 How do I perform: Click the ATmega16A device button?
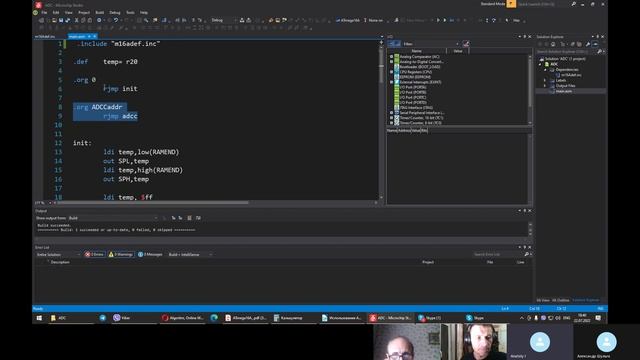click(348, 20)
